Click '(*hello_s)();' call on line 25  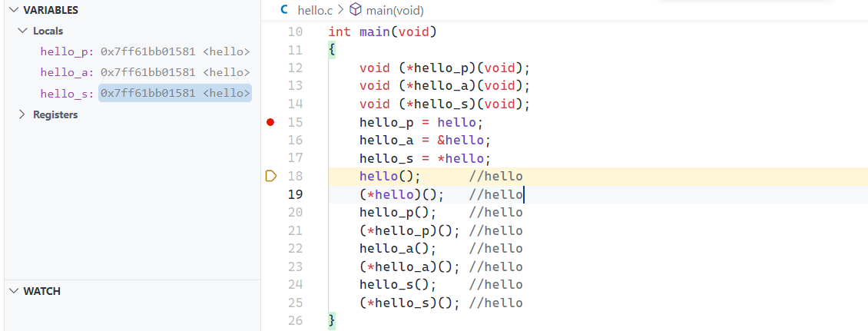[409, 303]
